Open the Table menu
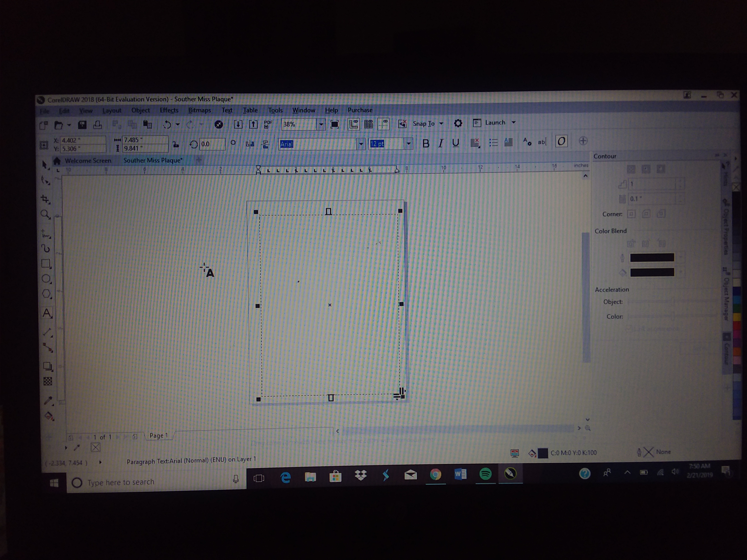Screen dimensions: 747x560 pos(250,110)
